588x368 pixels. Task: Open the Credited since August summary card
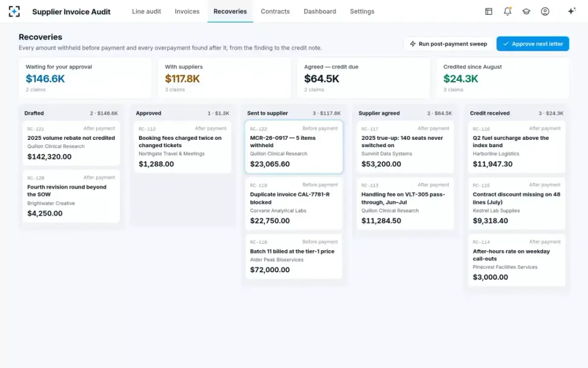coord(503,78)
